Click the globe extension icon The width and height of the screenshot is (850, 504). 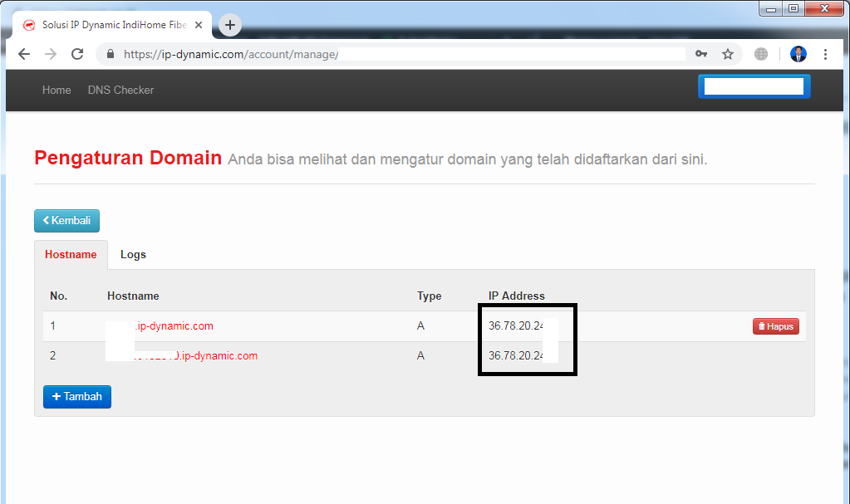[761, 54]
